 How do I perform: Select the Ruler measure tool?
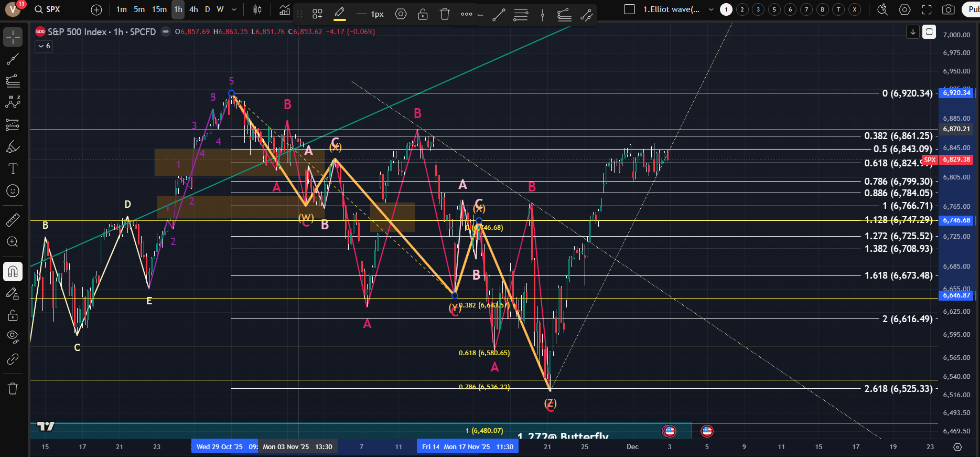[13, 220]
